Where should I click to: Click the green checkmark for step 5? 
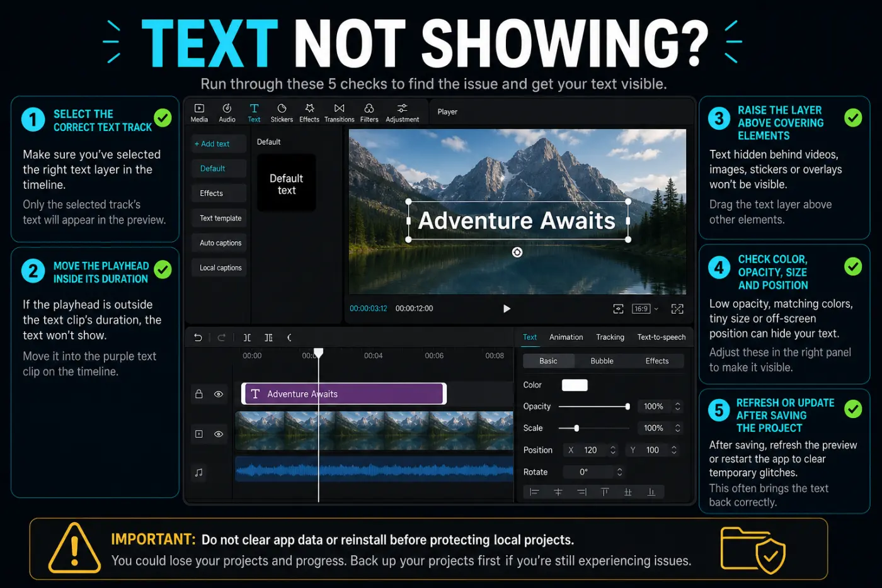tap(853, 409)
